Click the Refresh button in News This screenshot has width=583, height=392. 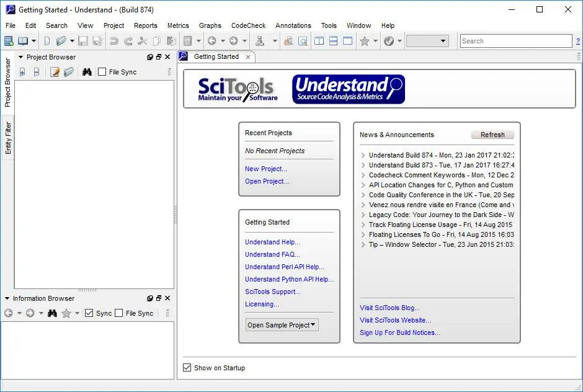(492, 135)
